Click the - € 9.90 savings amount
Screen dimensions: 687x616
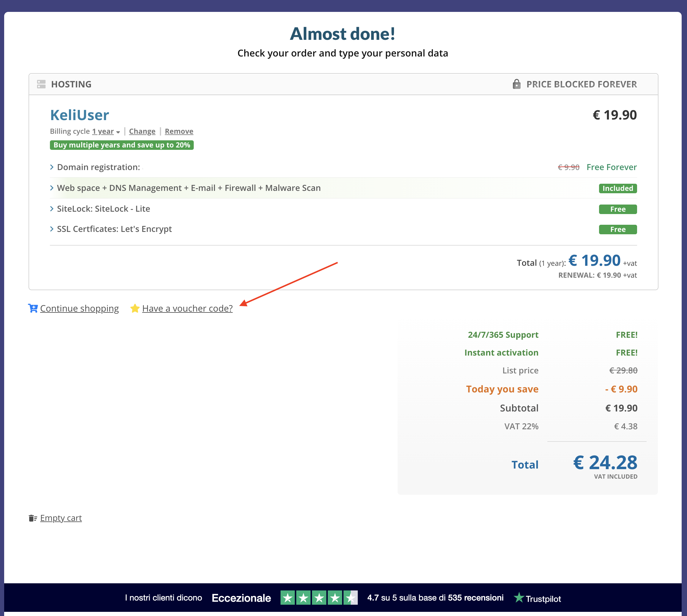coord(621,389)
